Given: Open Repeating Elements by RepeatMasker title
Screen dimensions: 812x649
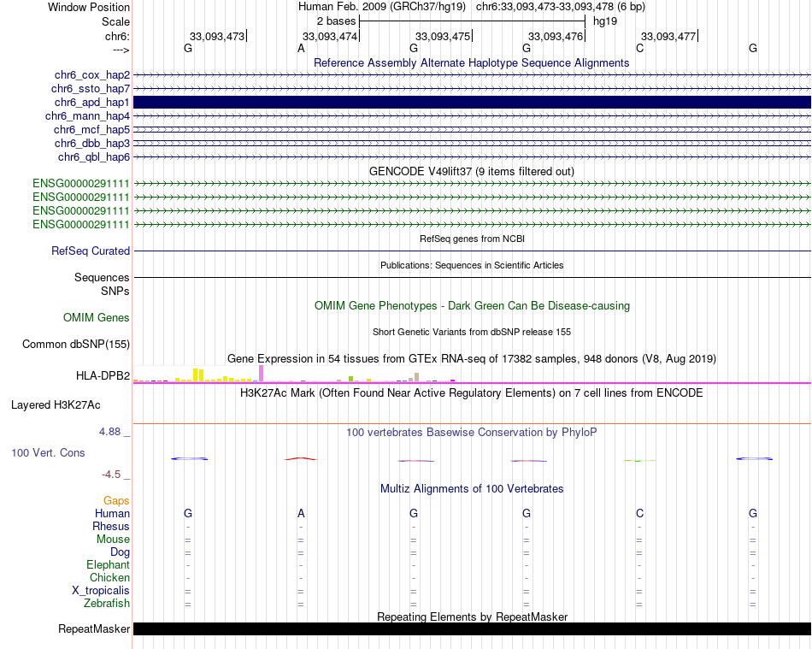Looking at the screenshot, I should (473, 617).
